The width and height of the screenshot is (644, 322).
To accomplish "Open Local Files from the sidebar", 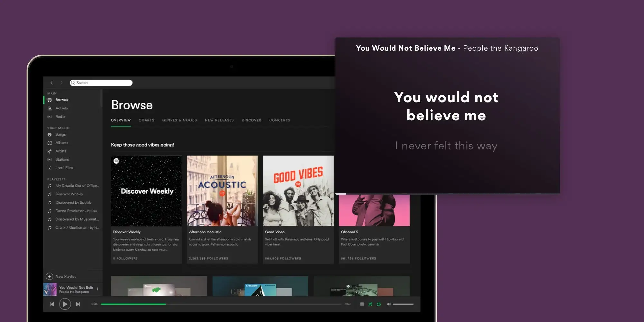I will click(x=50, y=168).
